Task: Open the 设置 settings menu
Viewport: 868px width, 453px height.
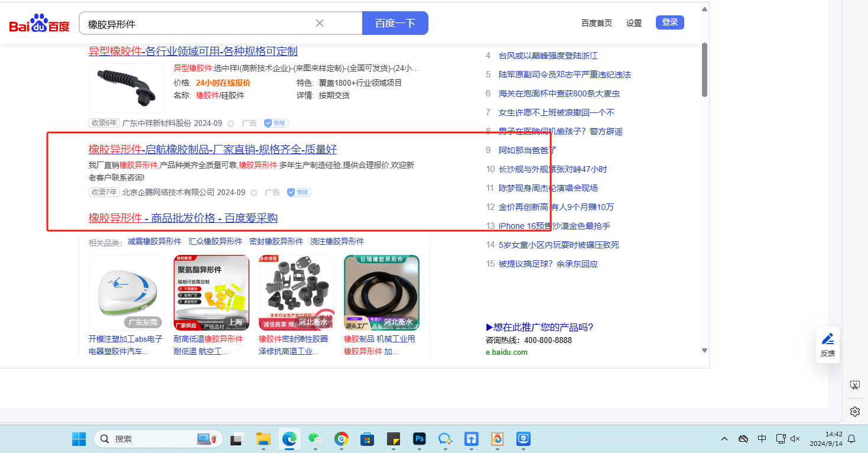Action: click(x=634, y=23)
